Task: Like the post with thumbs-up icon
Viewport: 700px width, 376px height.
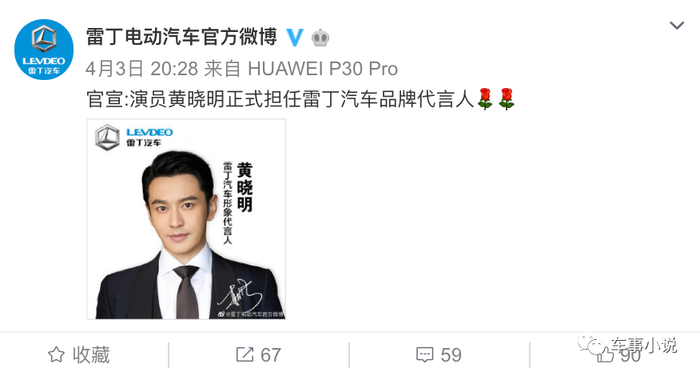Action: point(605,355)
